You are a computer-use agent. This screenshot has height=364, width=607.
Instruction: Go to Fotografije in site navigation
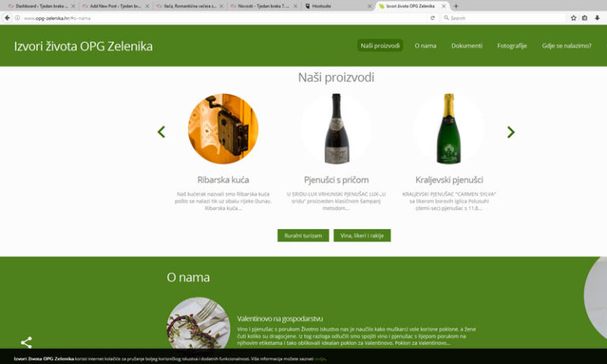coord(512,46)
